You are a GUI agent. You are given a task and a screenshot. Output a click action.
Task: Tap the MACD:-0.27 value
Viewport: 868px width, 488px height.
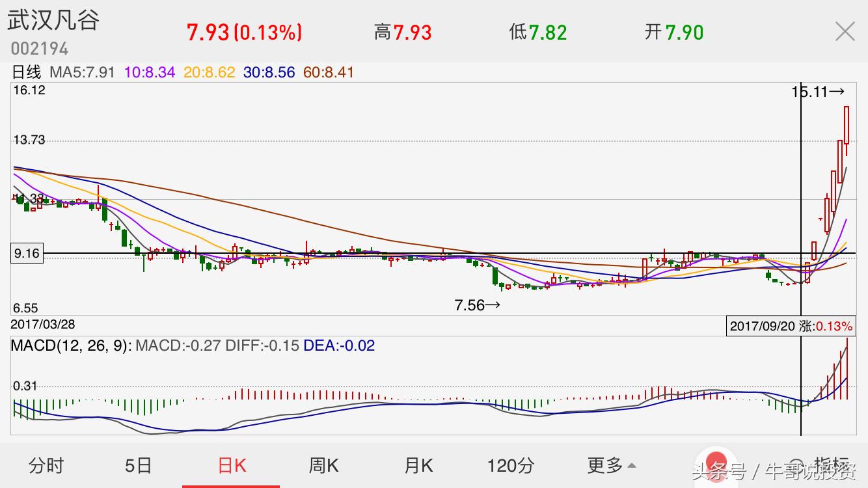[178, 346]
